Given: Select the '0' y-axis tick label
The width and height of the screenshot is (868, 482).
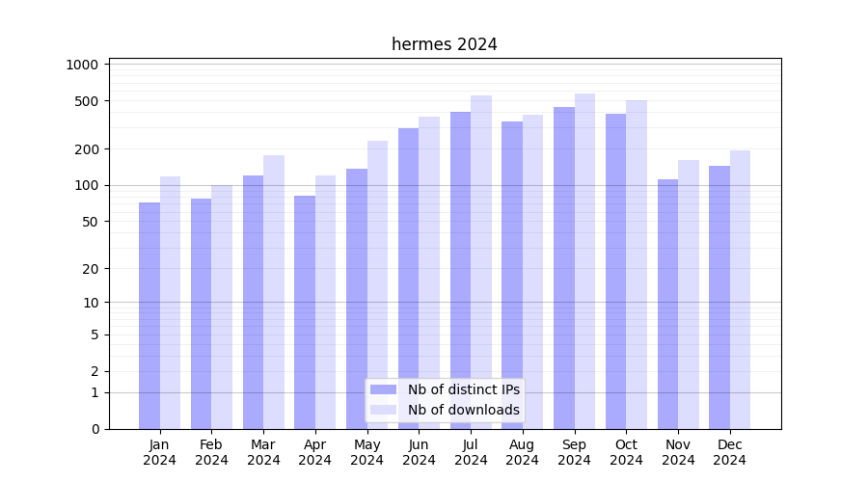Looking at the screenshot, I should (x=95, y=429).
